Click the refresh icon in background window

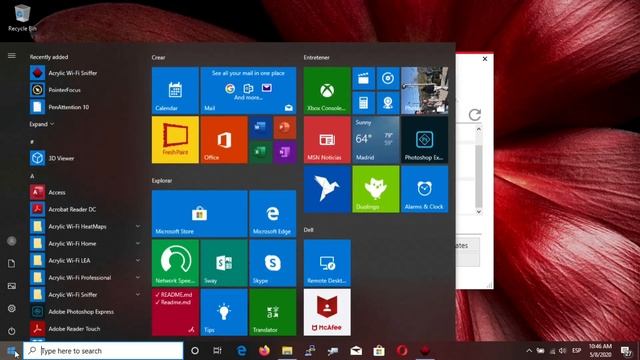click(474, 115)
